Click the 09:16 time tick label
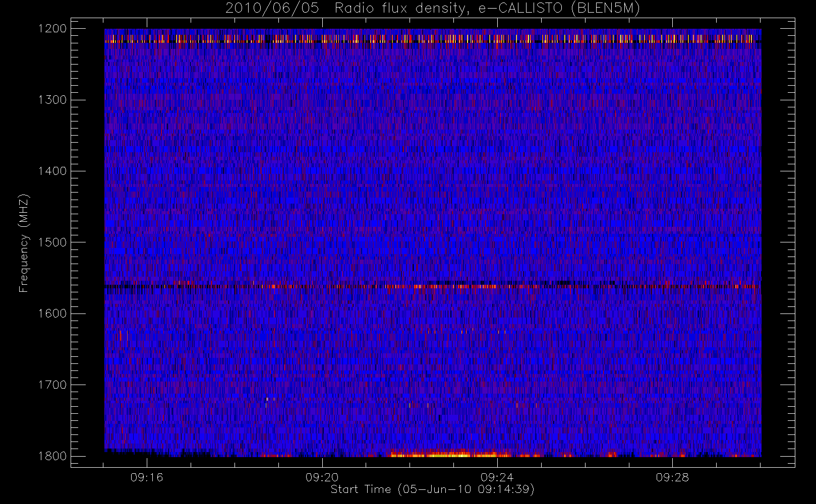 (x=147, y=477)
